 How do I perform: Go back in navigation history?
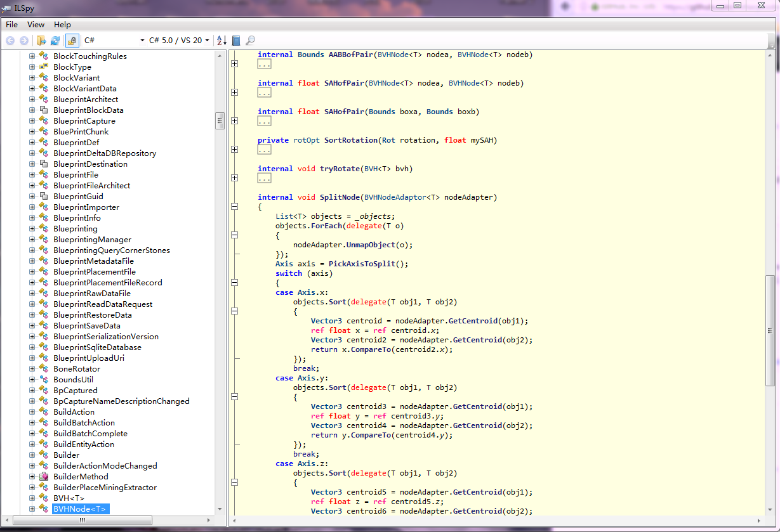click(x=10, y=41)
